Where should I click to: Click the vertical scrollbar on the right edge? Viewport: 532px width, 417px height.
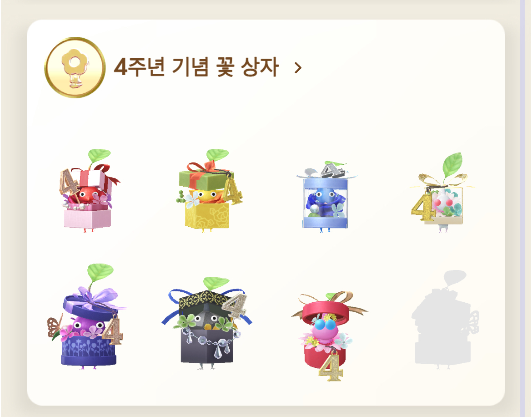[x=522, y=208]
